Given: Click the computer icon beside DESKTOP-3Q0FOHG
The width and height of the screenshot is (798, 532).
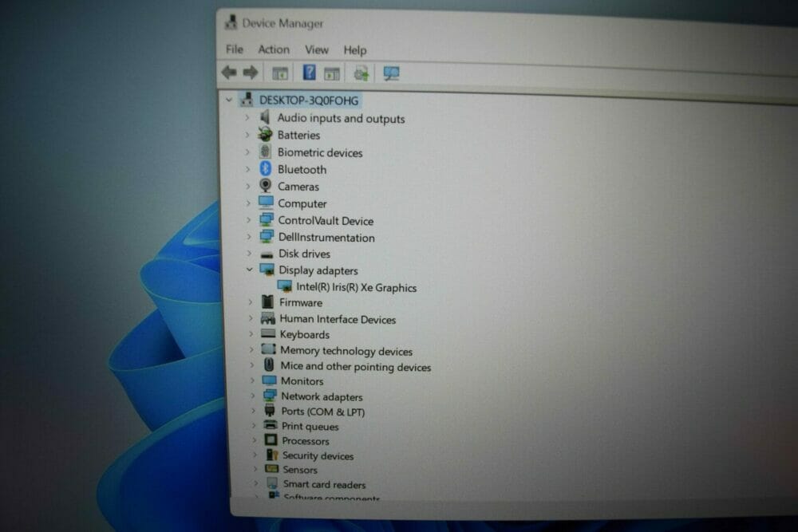Looking at the screenshot, I should 247,99.
